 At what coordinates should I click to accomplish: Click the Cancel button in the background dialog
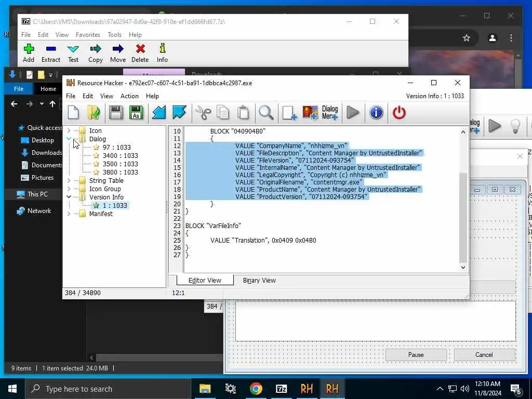[484, 354]
